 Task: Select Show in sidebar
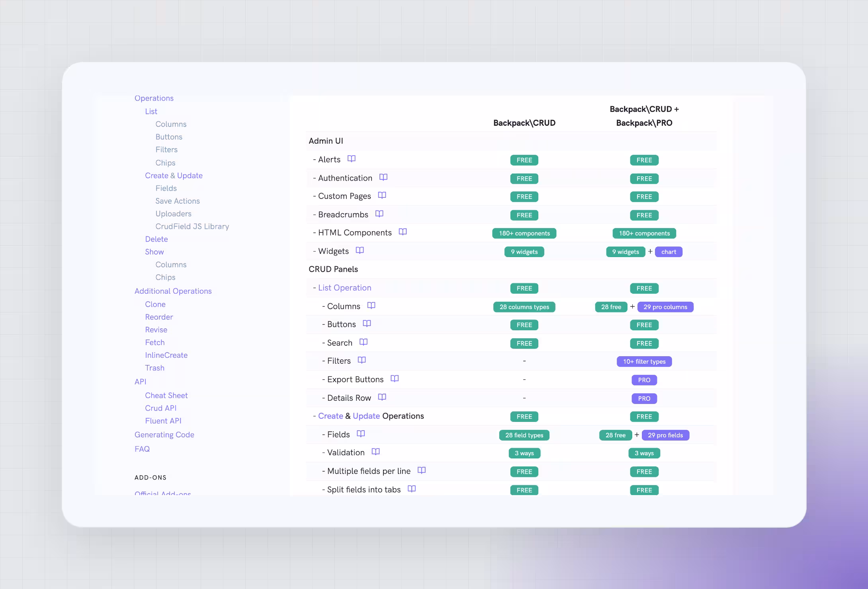(154, 252)
